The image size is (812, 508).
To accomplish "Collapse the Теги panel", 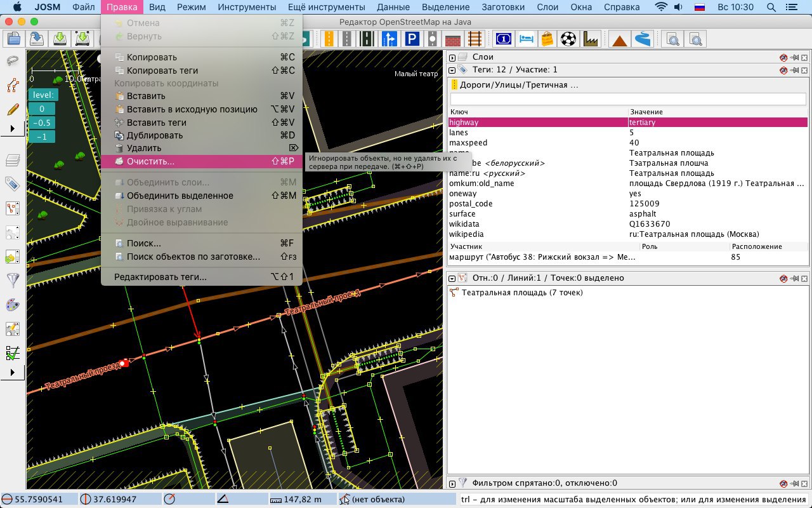I will pos(452,70).
